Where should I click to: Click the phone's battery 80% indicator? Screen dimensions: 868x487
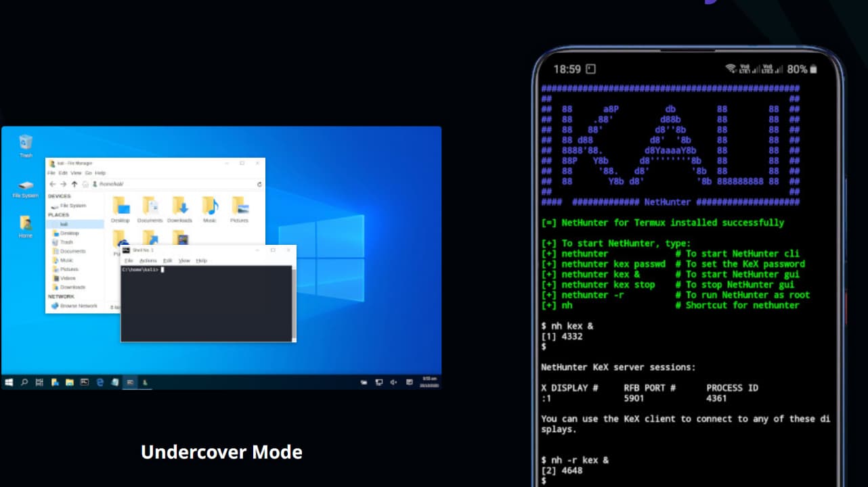(x=802, y=69)
